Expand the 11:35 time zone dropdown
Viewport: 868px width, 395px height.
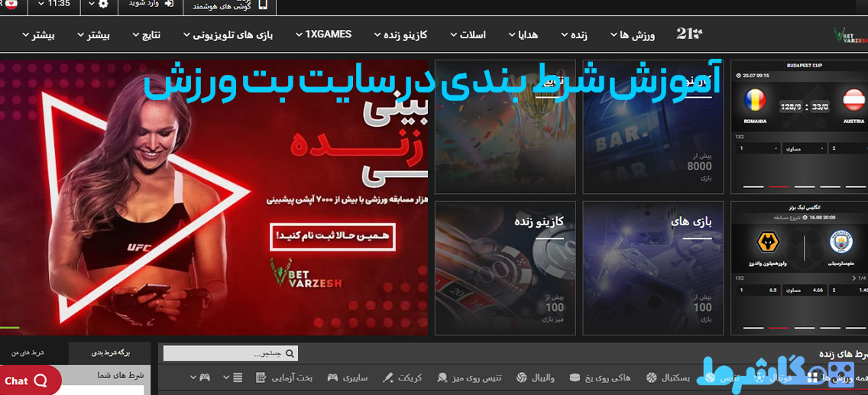tap(53, 4)
